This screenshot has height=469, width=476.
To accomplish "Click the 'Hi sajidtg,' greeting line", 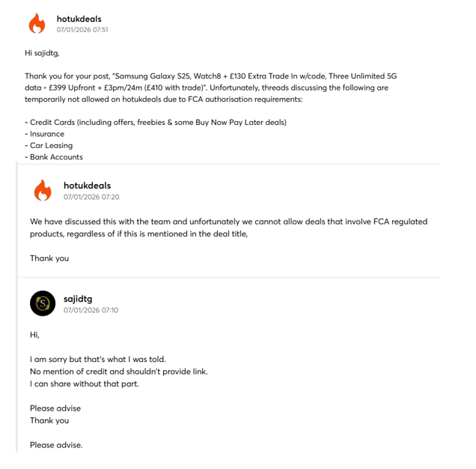I will pyautogui.click(x=42, y=53).
